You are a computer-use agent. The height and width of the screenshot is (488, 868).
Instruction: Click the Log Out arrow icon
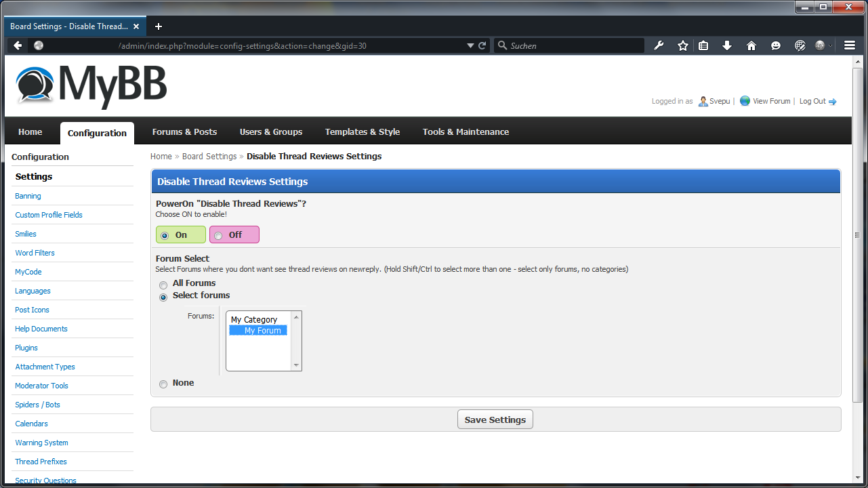[x=833, y=102]
